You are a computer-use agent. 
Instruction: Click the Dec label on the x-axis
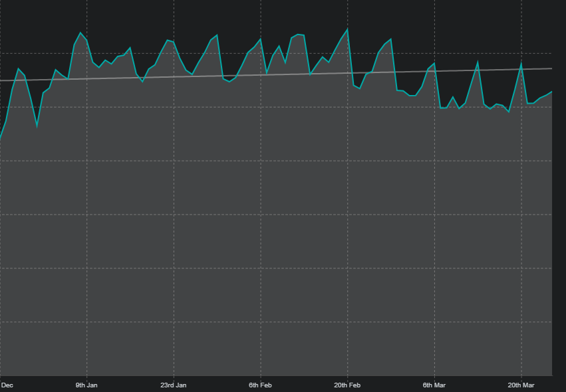click(x=7, y=385)
